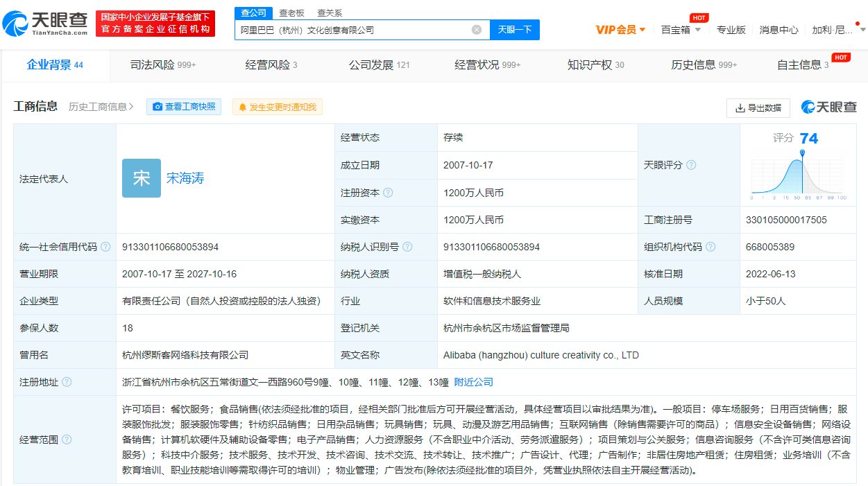The width and height of the screenshot is (868, 486).
Task: Open the 自主信息 tab
Action: pyautogui.click(x=803, y=65)
